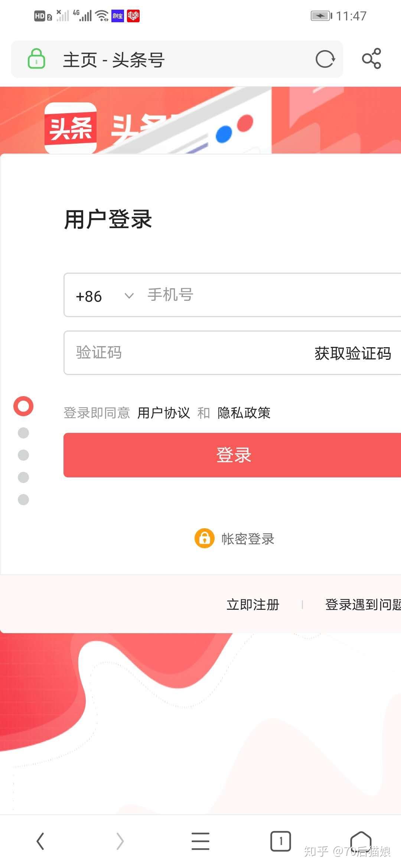Open the 立即注册 registration link
This screenshot has height=868, width=401.
(x=252, y=604)
